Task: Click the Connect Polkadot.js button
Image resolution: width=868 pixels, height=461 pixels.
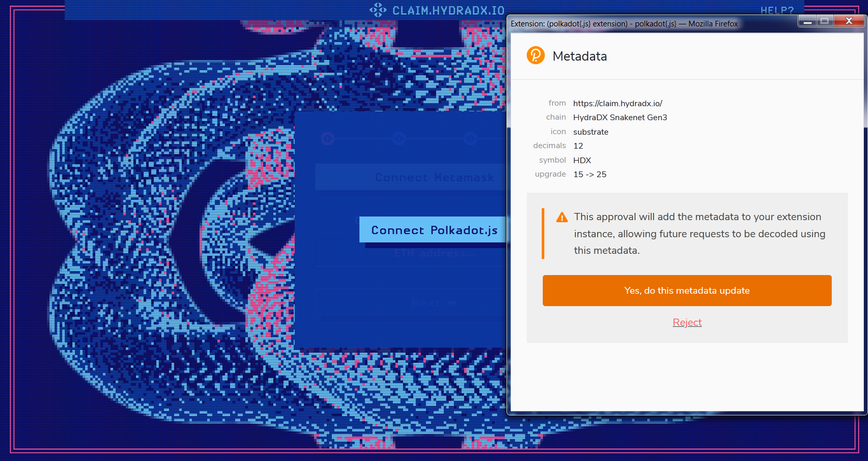Action: coord(433,230)
